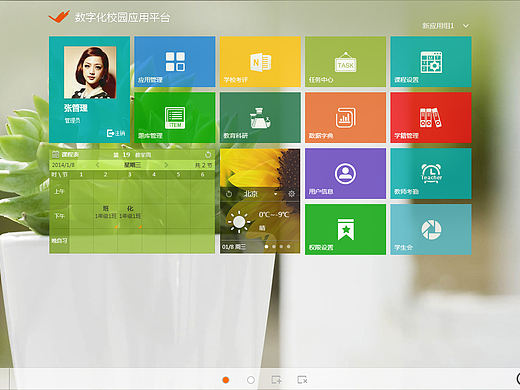This screenshot has height=390, width=520.
Task: Click the 星期三 weekday label
Action: [x=133, y=165]
